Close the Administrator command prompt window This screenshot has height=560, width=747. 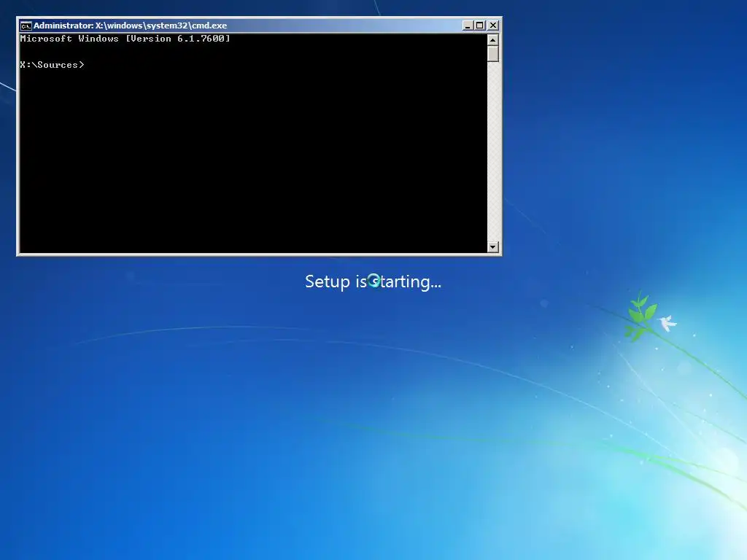493,26
